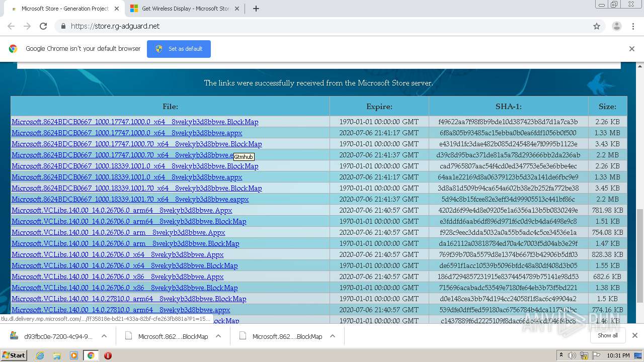The image size is (644, 362).
Task: Download VCLibs 14.0.26706.0 arm BlockMap
Action: (x=125, y=243)
